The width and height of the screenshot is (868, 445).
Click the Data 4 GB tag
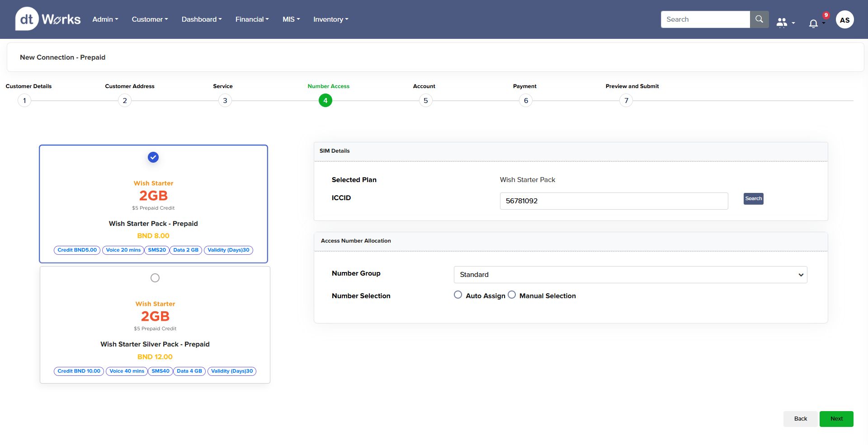coord(189,371)
